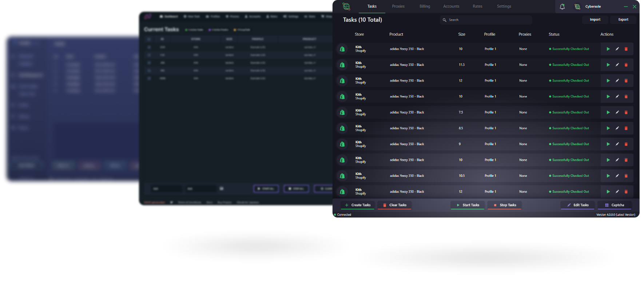Start the size 7.5 task
This screenshot has height=287, width=644.
click(608, 112)
